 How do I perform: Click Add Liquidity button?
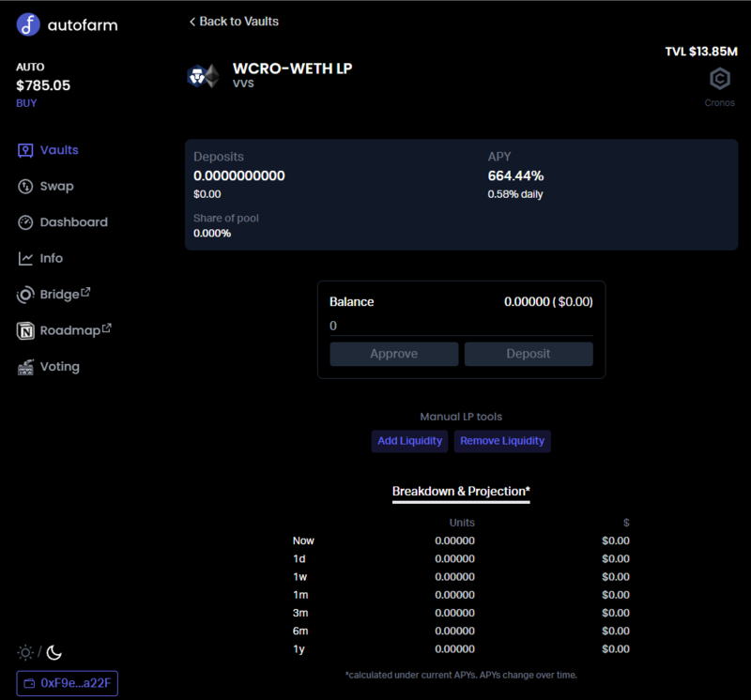[x=409, y=441]
